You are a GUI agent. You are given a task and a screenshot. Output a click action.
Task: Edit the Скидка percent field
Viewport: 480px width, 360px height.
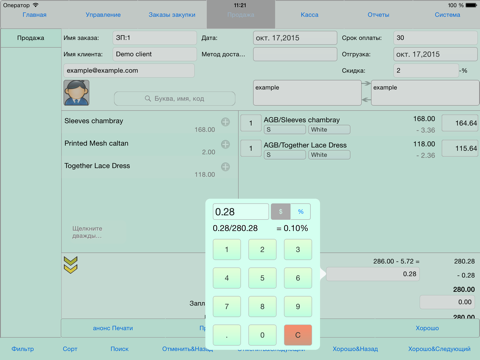(x=426, y=70)
